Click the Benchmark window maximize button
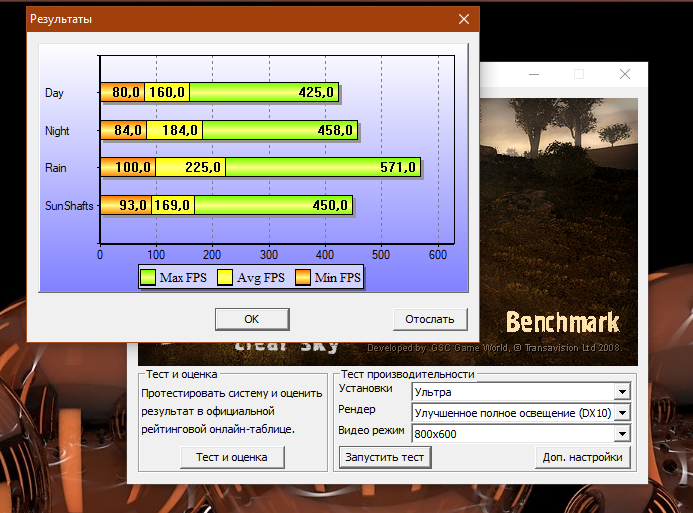This screenshot has width=693, height=513. 579,74
